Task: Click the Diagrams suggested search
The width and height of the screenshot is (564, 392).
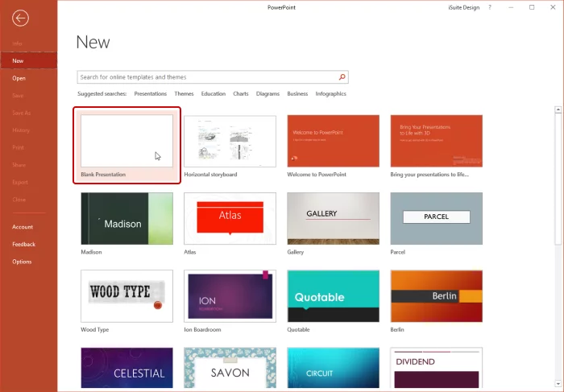Action: [x=267, y=94]
